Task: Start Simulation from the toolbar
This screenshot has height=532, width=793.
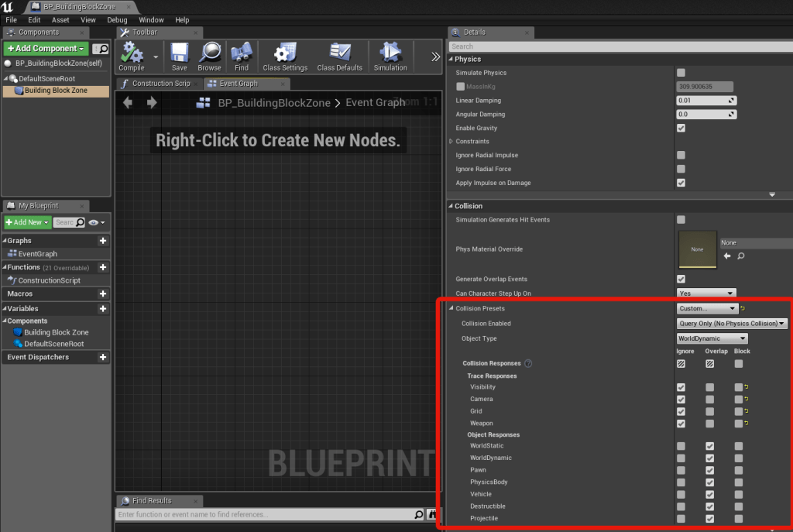Action: coord(390,56)
